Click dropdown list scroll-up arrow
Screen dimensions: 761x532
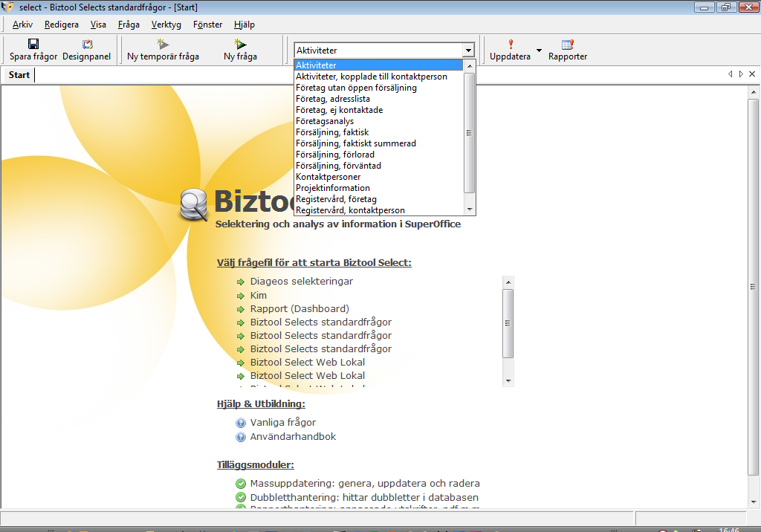pos(470,65)
